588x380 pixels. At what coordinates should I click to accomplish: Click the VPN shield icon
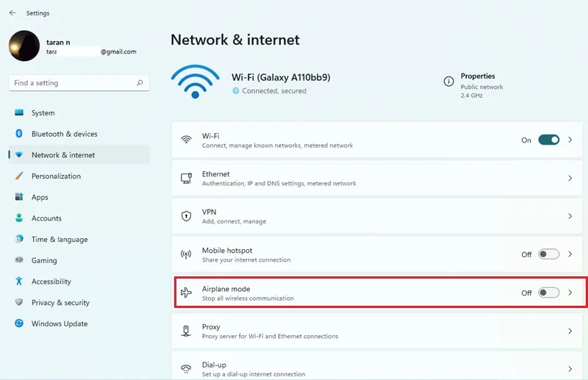[x=187, y=216]
